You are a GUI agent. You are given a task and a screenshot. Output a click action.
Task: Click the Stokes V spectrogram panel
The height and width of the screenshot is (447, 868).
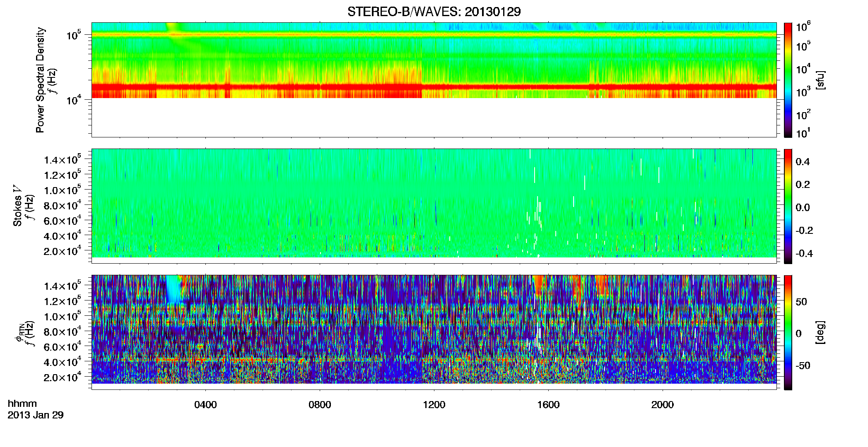434,206
